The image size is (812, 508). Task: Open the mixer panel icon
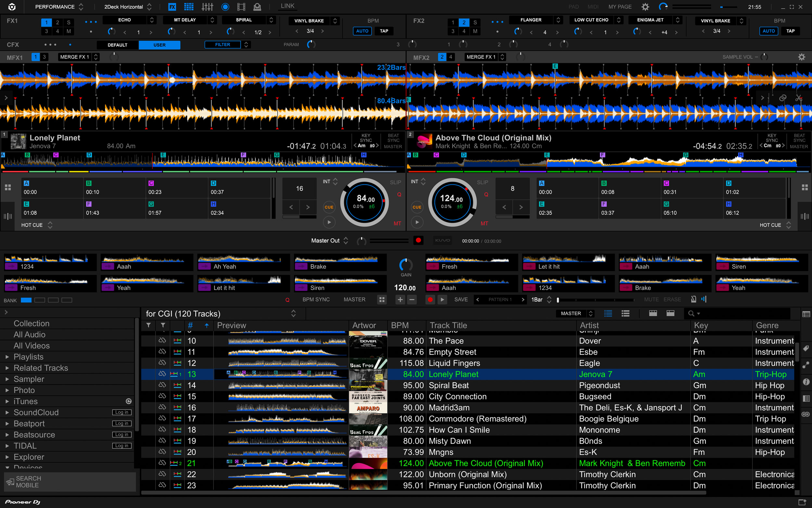coord(207,7)
